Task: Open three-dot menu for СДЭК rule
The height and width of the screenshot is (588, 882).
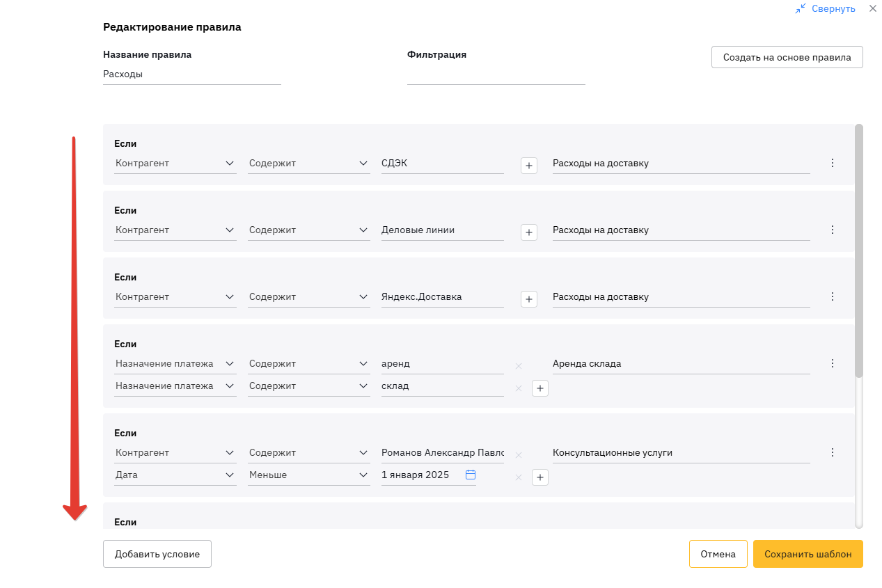Action: point(832,163)
